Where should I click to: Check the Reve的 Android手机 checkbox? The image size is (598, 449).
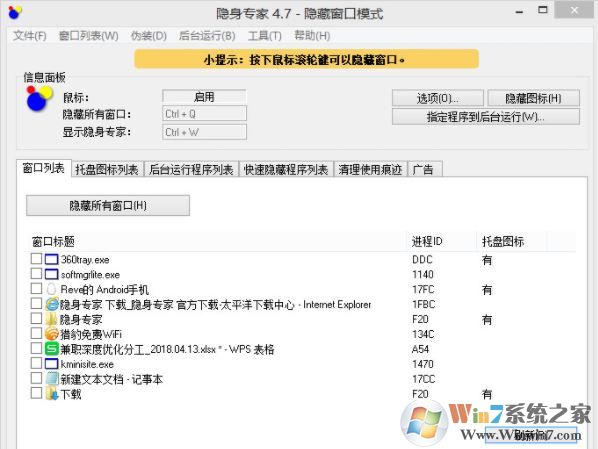(x=36, y=288)
